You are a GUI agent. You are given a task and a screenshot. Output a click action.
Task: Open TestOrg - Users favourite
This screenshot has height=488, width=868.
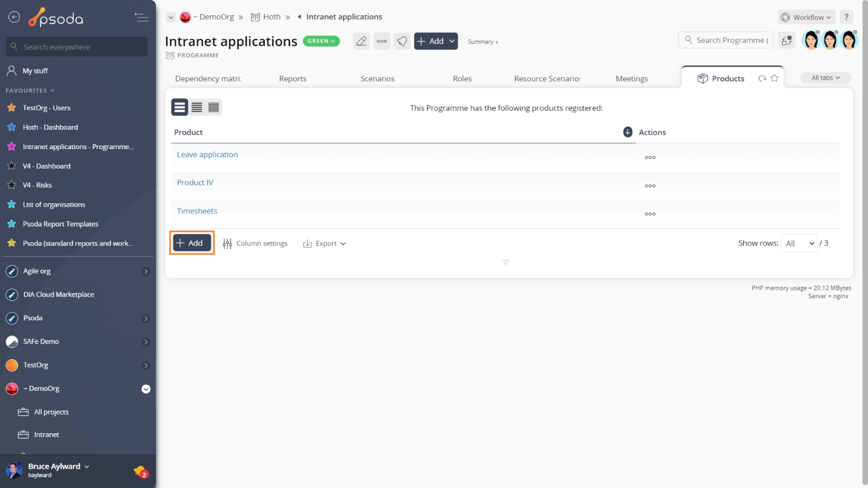tap(46, 108)
